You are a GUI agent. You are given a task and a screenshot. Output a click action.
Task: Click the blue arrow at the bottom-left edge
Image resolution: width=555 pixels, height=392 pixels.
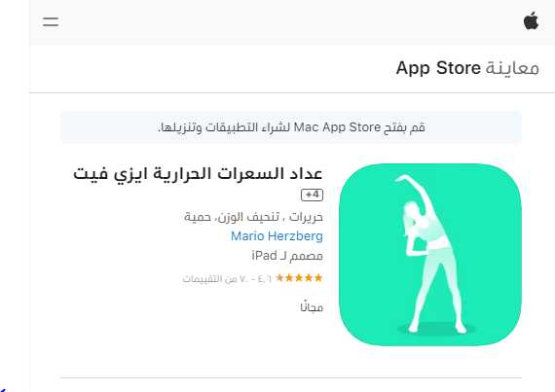tap(3, 389)
